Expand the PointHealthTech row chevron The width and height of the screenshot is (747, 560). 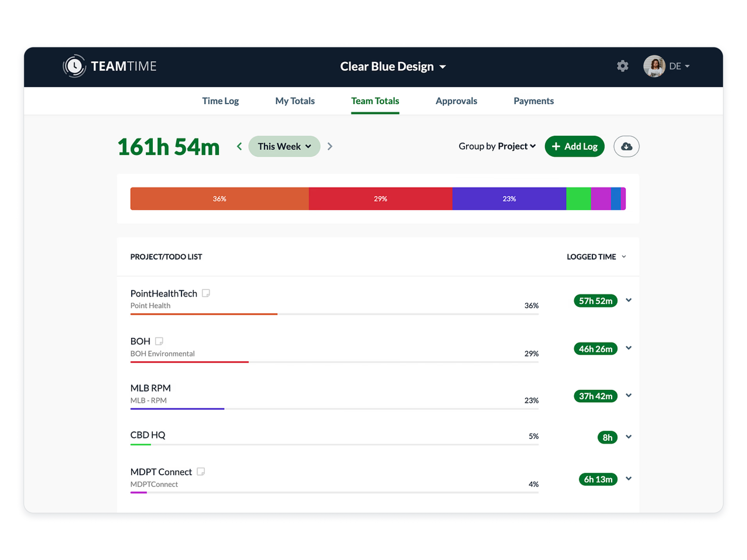pos(628,300)
